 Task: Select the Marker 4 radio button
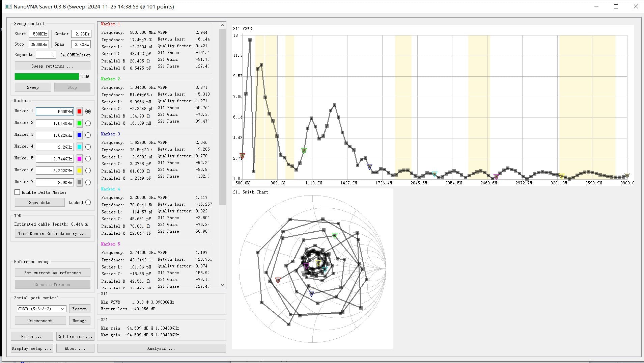(88, 147)
